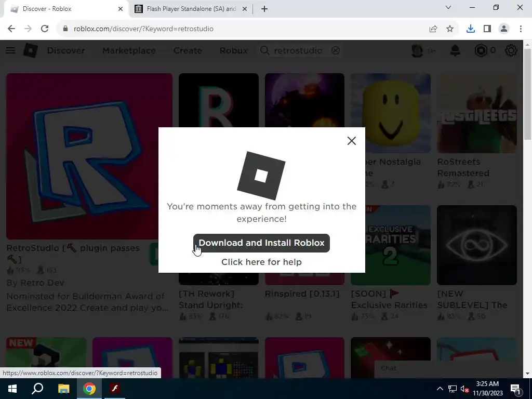The width and height of the screenshot is (532, 399).
Task: Open the large RetroStudio game thumbnail
Action: (x=89, y=156)
